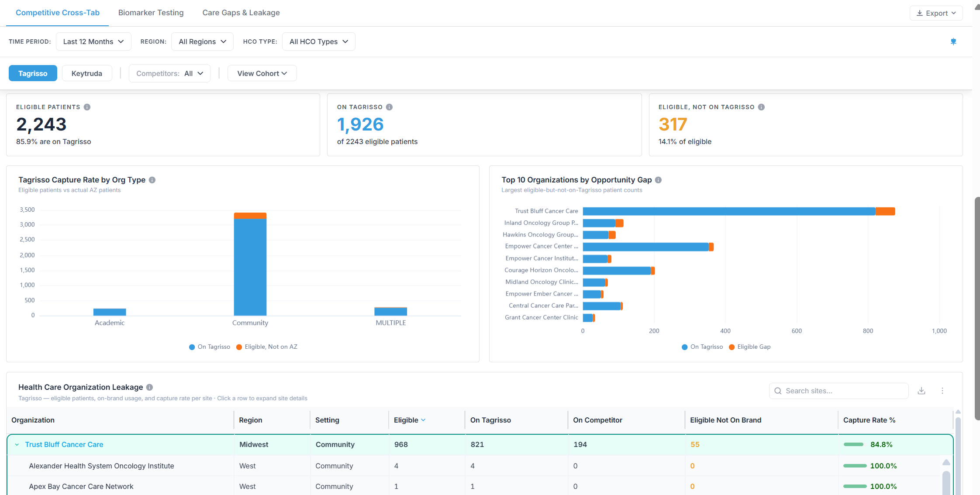Sort by the Eligible column
The width and height of the screenshot is (980, 495).
(x=410, y=420)
